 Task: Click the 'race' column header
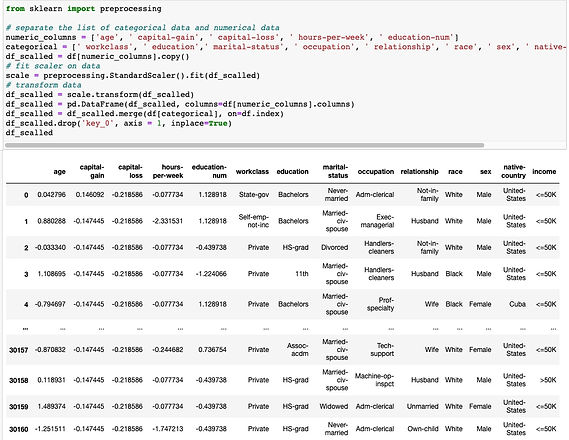pyautogui.click(x=455, y=172)
